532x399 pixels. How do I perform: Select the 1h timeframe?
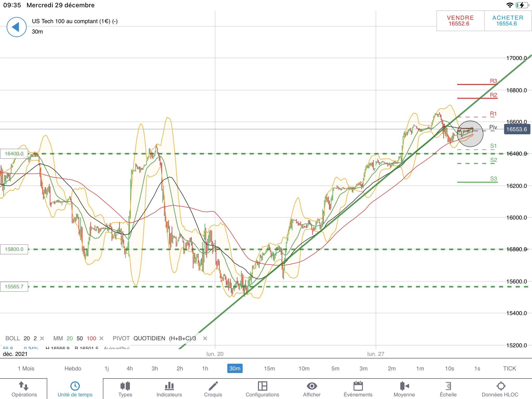tap(205, 368)
